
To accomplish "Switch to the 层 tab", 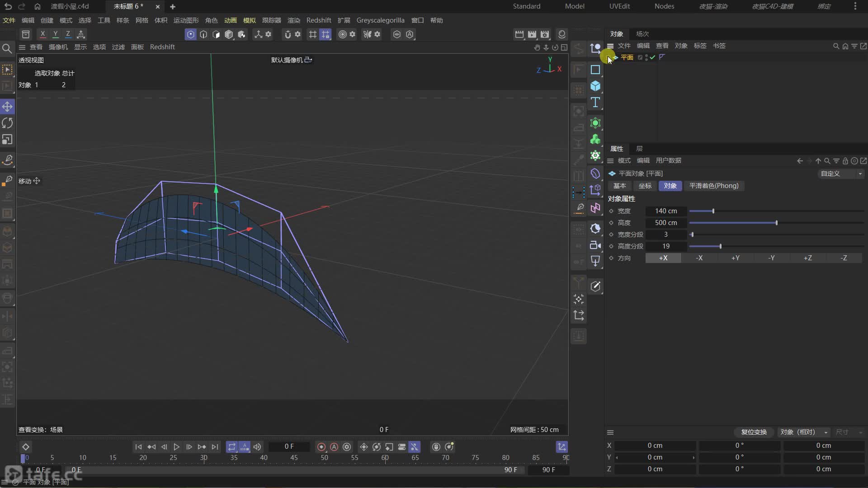I will 639,149.
